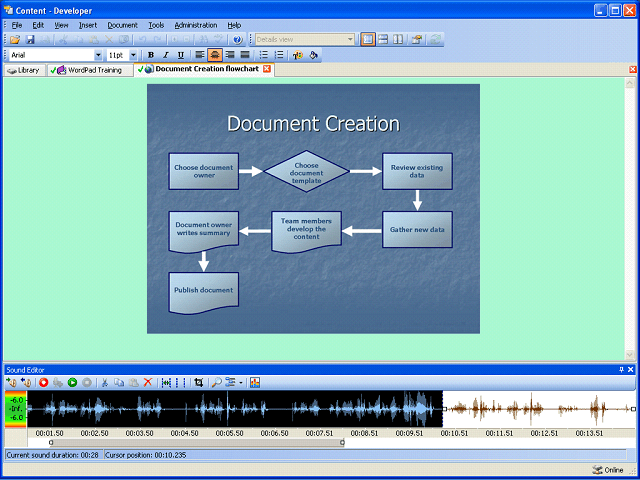Pin the Sound Editor panel
Image resolution: width=640 pixels, height=480 pixels.
click(x=621, y=370)
